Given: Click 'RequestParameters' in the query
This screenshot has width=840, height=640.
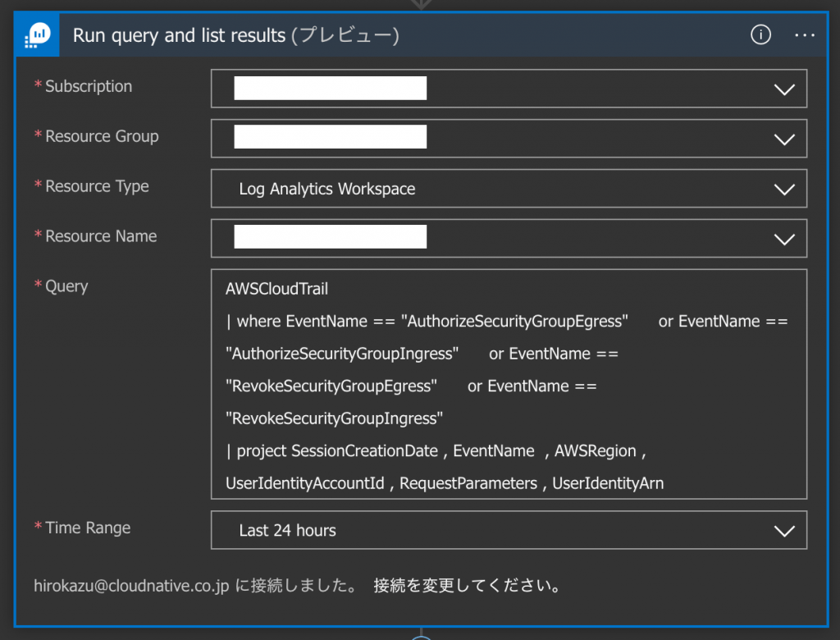Looking at the screenshot, I should tap(468, 483).
